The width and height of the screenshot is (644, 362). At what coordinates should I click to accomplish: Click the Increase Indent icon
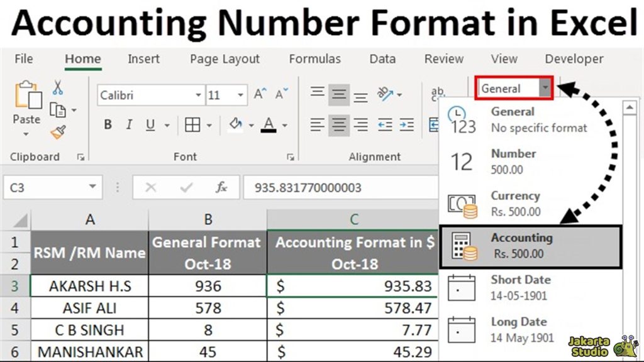[407, 125]
